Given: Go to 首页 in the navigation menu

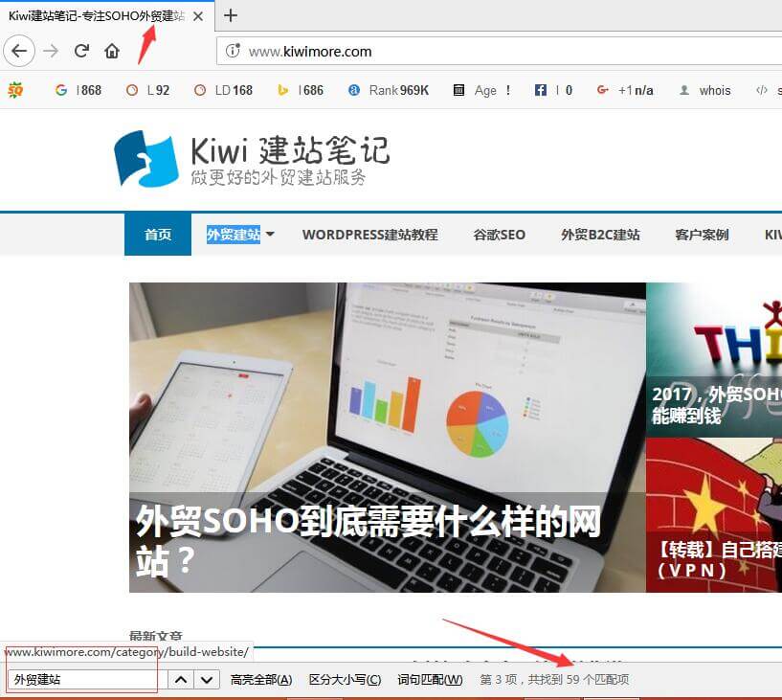Looking at the screenshot, I should click(158, 234).
